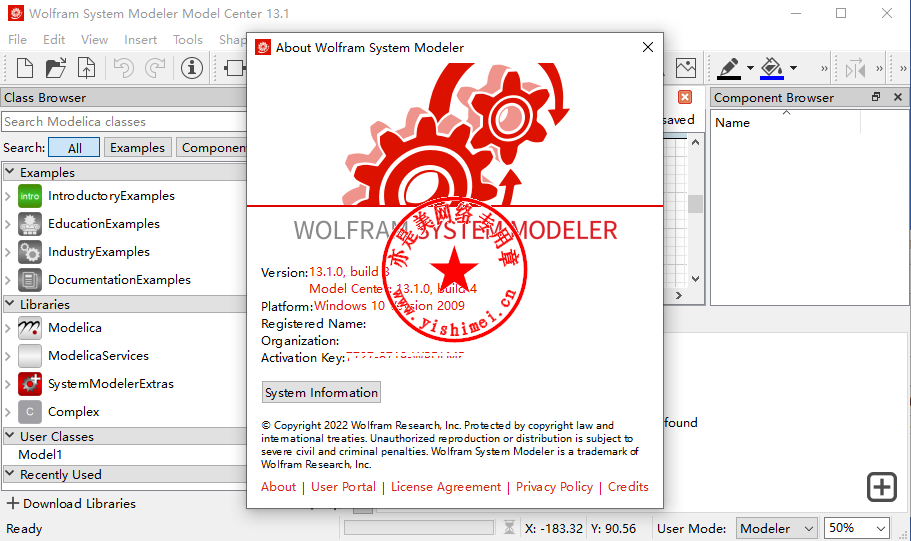Open the Edit menu
This screenshot has width=911, height=541.
(54, 40)
